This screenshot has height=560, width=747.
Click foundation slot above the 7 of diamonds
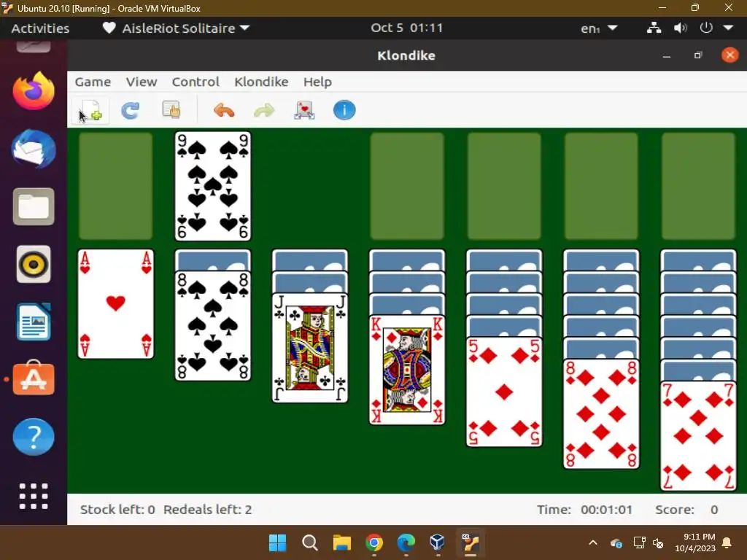(x=698, y=186)
